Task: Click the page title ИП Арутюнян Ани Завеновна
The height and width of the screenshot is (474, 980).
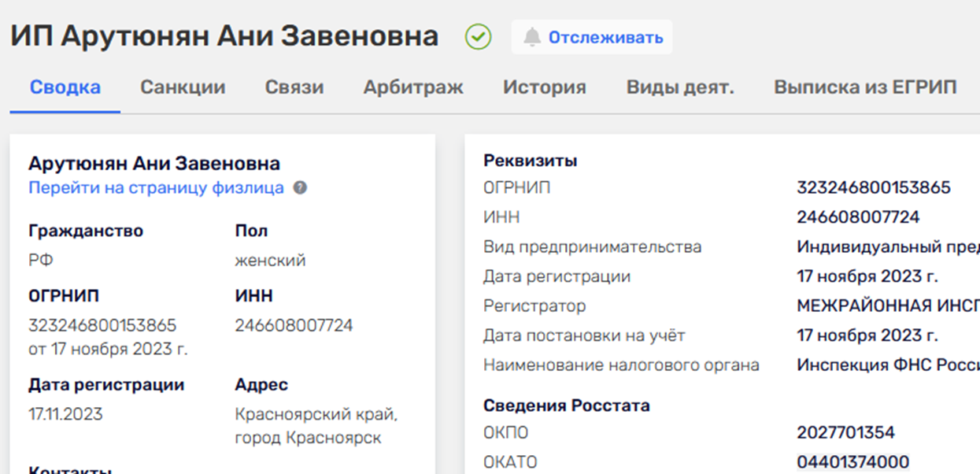Action: (x=224, y=36)
